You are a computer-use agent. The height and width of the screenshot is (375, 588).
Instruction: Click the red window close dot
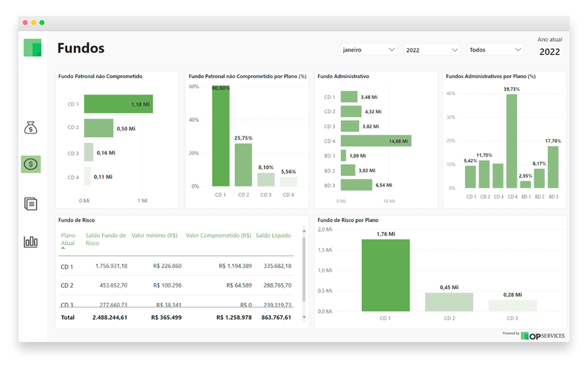click(x=25, y=23)
